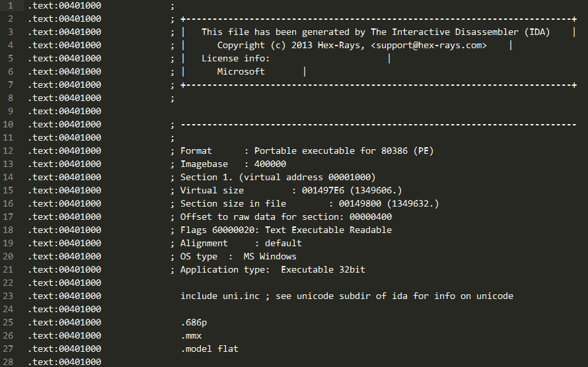Screen dimensions: 588x367
Task: Click 'OS type : MS Windows' comment
Action: (x=239, y=257)
